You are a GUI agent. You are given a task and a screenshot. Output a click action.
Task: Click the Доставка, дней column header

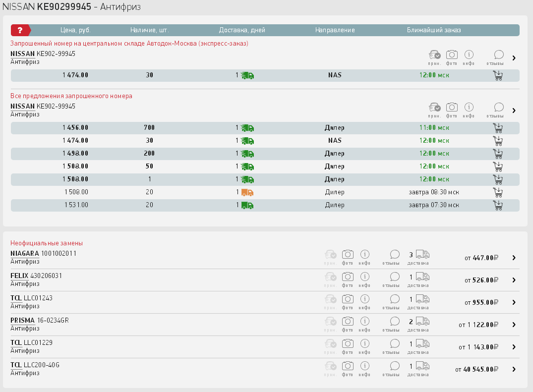242,30
